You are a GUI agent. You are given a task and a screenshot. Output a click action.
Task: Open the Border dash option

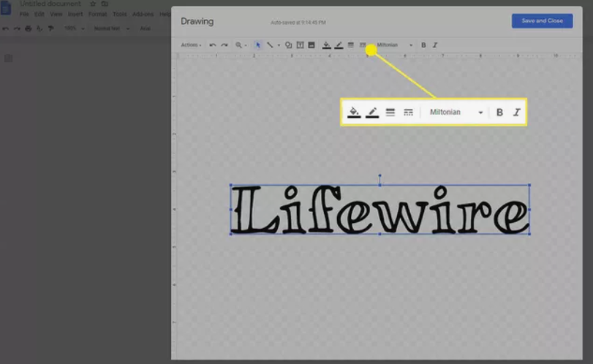pyautogui.click(x=363, y=45)
